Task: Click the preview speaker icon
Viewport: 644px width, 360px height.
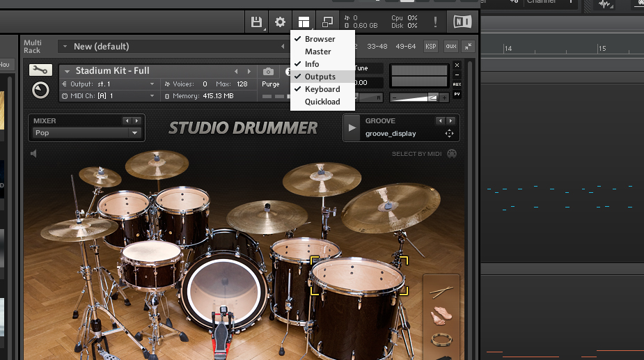Action: click(x=33, y=154)
